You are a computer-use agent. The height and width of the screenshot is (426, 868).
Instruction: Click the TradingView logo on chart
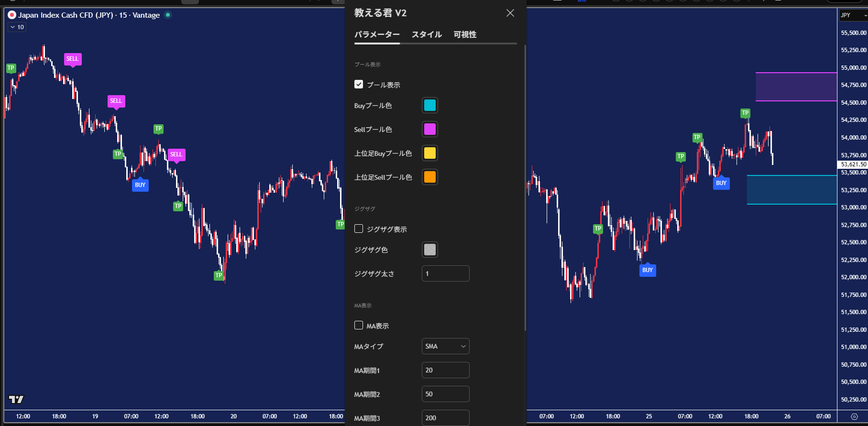pyautogui.click(x=16, y=399)
